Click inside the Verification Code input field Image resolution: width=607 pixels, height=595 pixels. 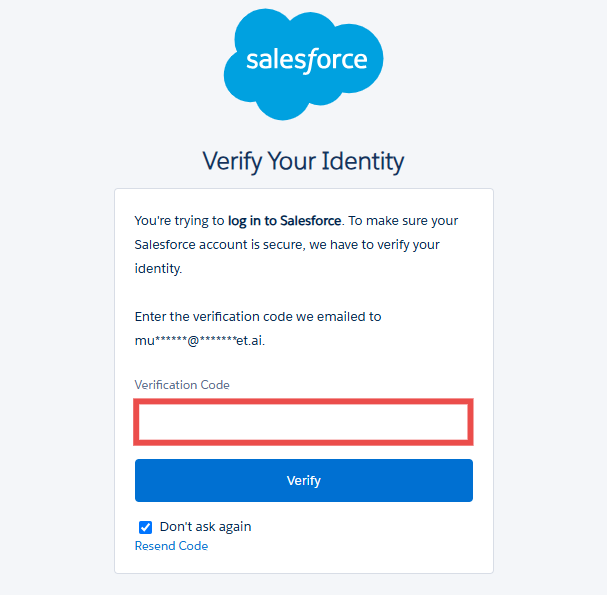[303, 422]
